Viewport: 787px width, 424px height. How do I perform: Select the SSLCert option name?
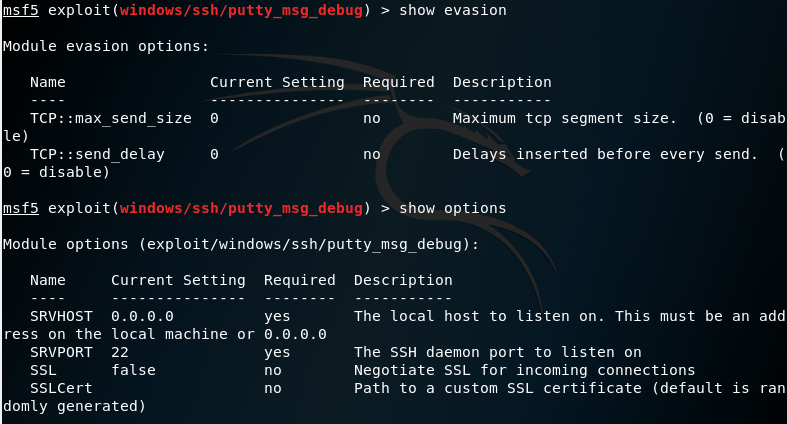click(x=61, y=388)
